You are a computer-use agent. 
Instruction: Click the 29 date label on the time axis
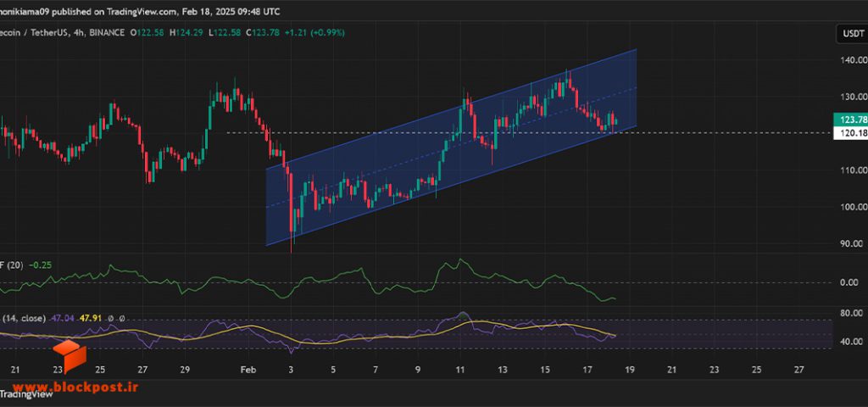point(185,370)
